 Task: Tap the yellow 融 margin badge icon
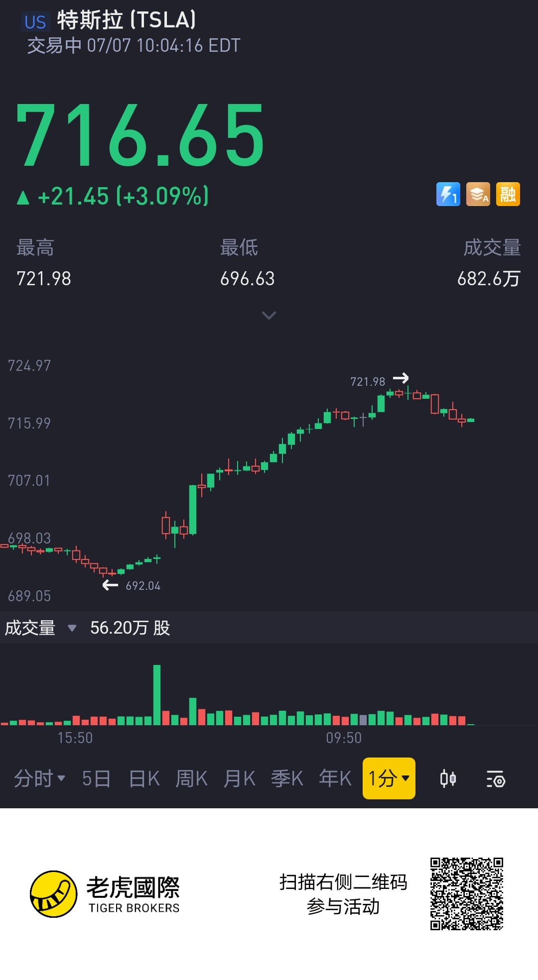(508, 194)
